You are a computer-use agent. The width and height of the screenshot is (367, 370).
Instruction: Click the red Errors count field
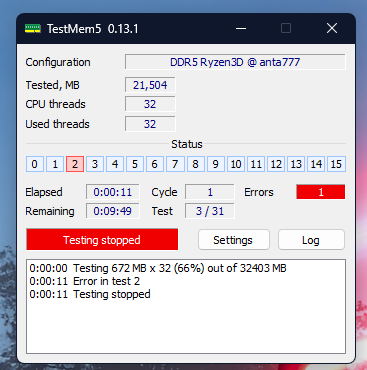click(321, 192)
